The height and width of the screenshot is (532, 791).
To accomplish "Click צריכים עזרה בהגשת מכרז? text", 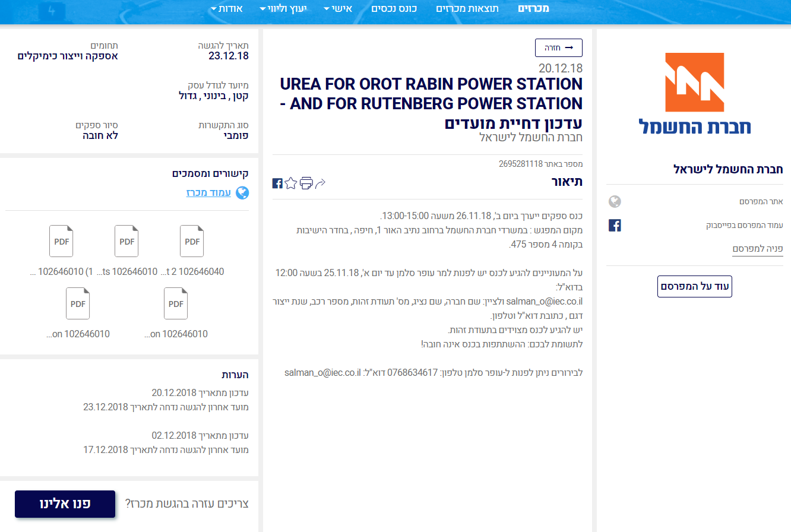I will 186,504.
